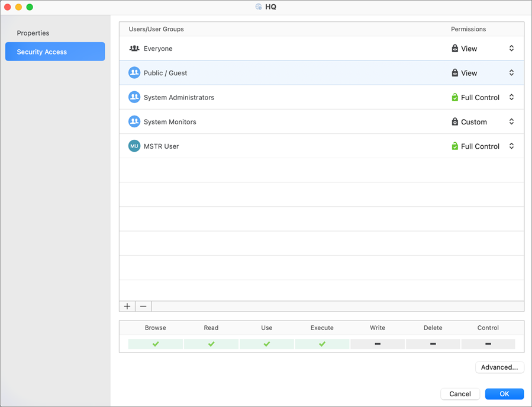Toggle the Write permission cell
Viewport: 532px width, 407px height.
378,344
